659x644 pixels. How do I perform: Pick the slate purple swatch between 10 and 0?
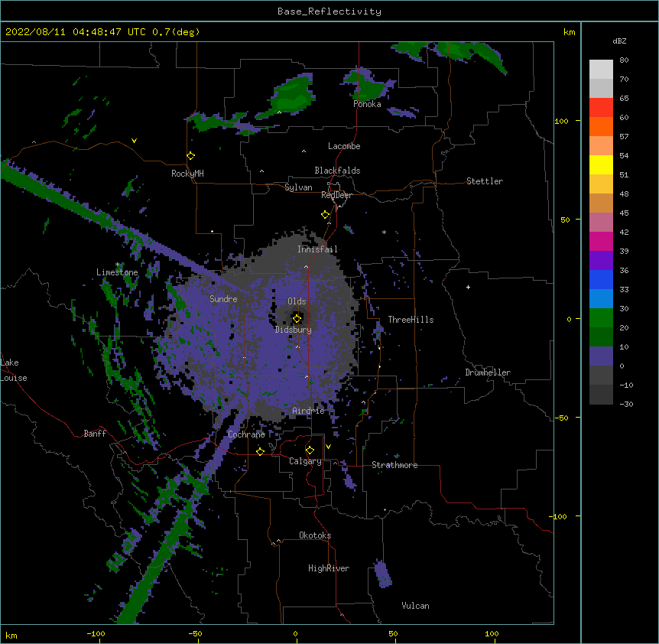(x=601, y=356)
